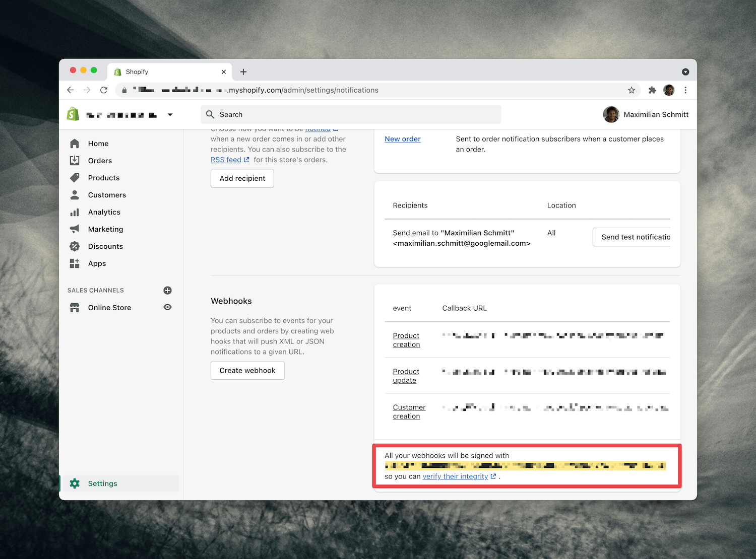Click the Callback URL column header
The height and width of the screenshot is (559, 756).
point(465,308)
